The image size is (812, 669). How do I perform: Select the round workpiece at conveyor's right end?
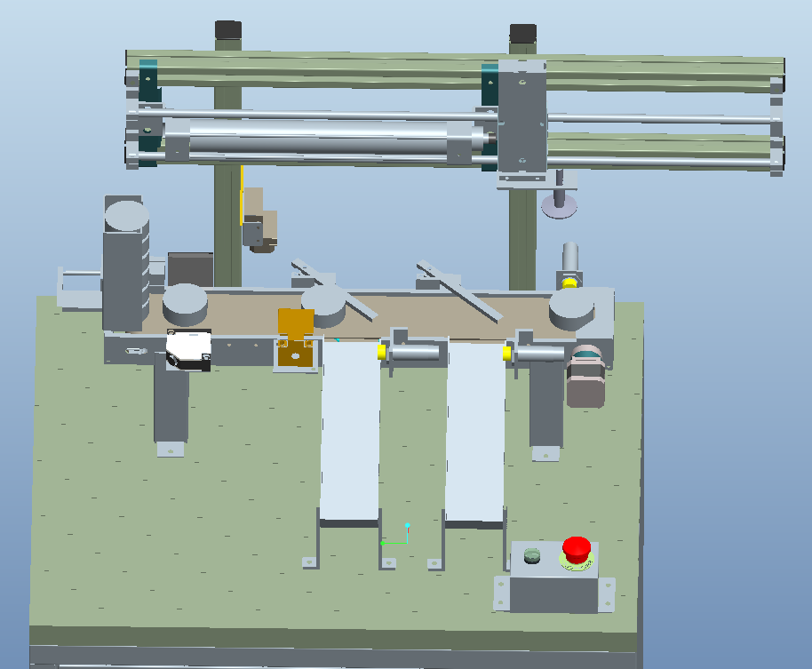point(572,310)
